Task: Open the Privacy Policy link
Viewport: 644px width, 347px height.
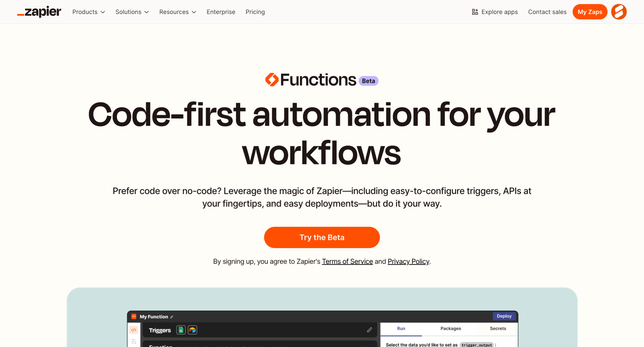Action: tap(408, 261)
